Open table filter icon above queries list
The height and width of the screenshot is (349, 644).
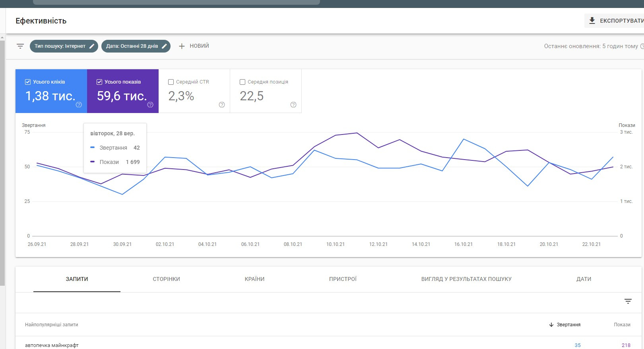click(628, 301)
